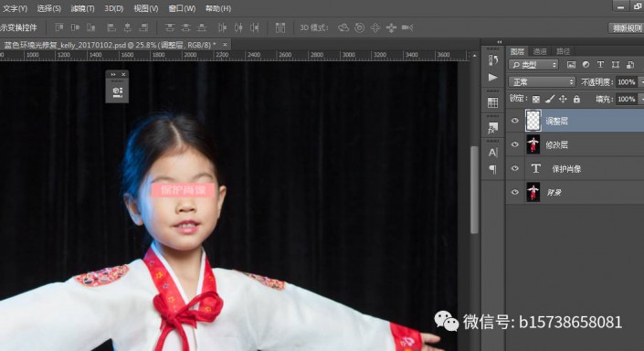
Task: Select the 3D pan mode icon
Action: click(x=375, y=27)
